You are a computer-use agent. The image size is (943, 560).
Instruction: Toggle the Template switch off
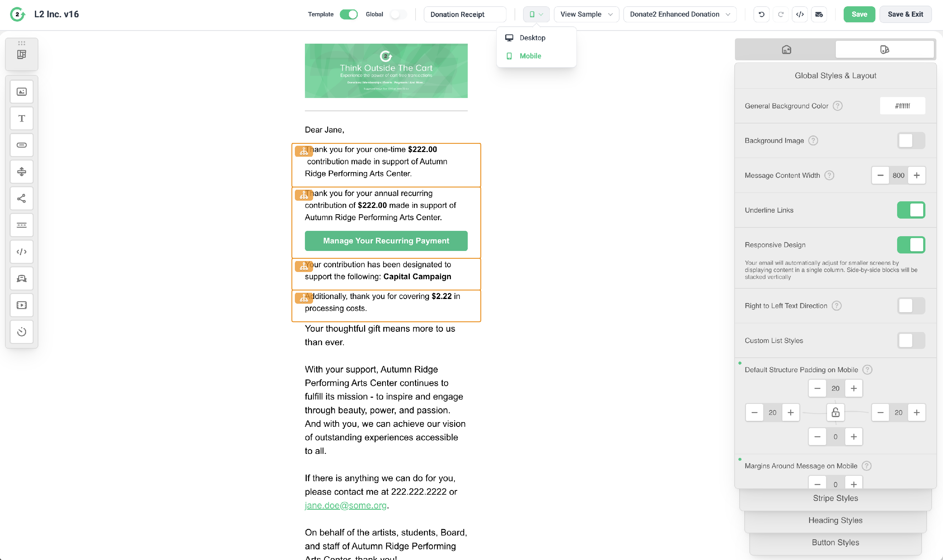[x=349, y=14]
